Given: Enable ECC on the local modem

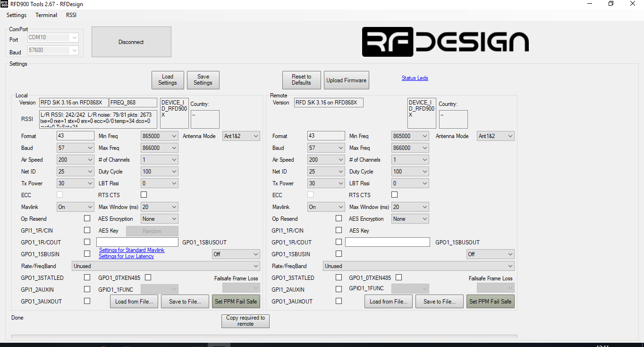Looking at the screenshot, I should click(60, 194).
